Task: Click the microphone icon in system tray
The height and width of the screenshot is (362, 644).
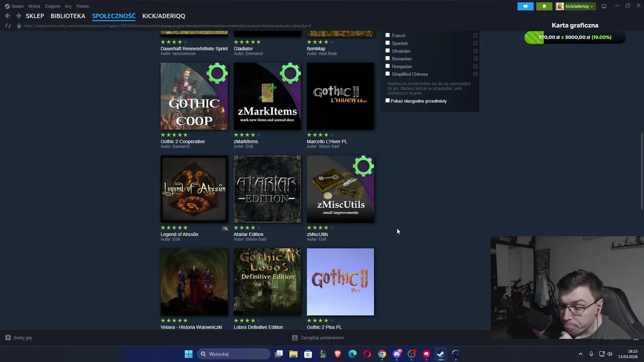Action: pos(591,354)
